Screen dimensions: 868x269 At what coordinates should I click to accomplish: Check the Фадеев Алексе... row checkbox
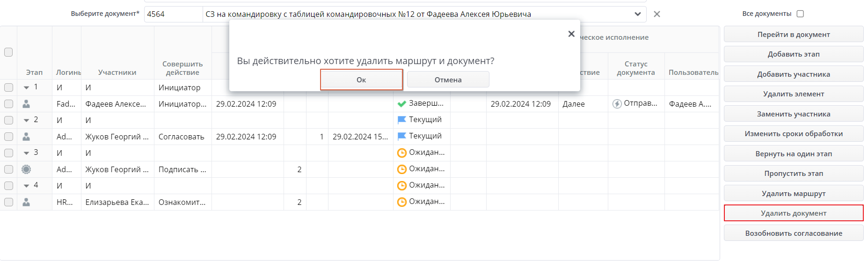pos(8,104)
